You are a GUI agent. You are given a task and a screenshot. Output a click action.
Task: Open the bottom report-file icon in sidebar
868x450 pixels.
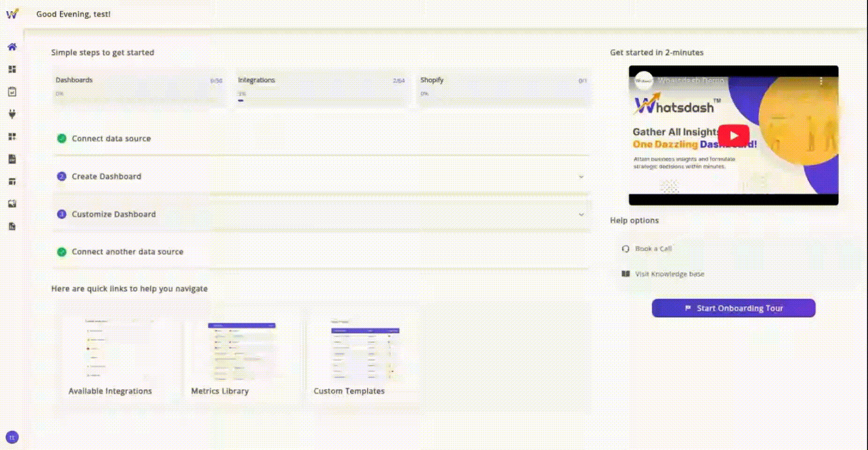[x=12, y=226]
